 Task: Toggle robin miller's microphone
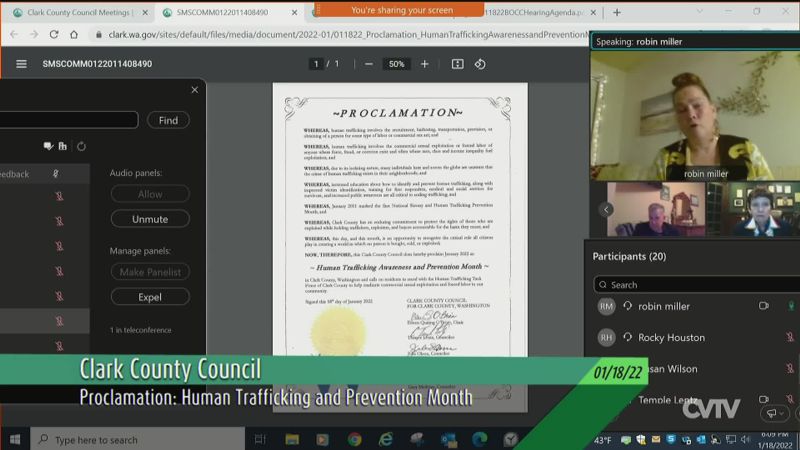point(790,306)
